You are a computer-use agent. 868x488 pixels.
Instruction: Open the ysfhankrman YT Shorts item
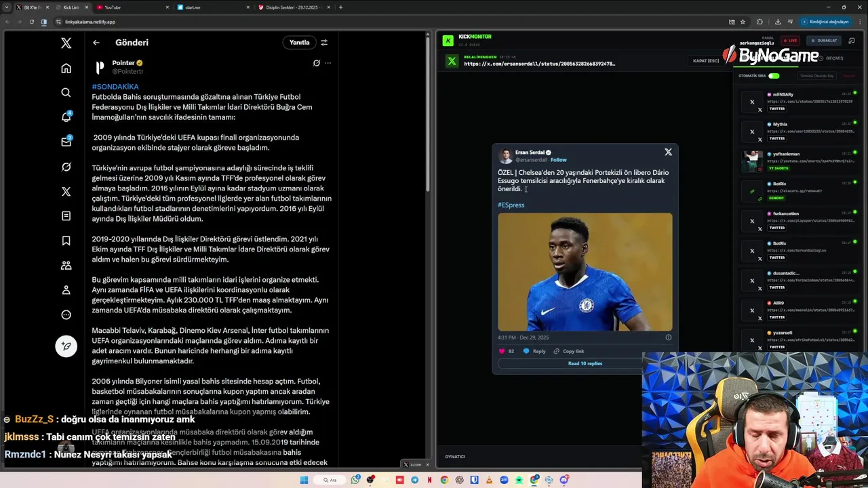tap(797, 161)
